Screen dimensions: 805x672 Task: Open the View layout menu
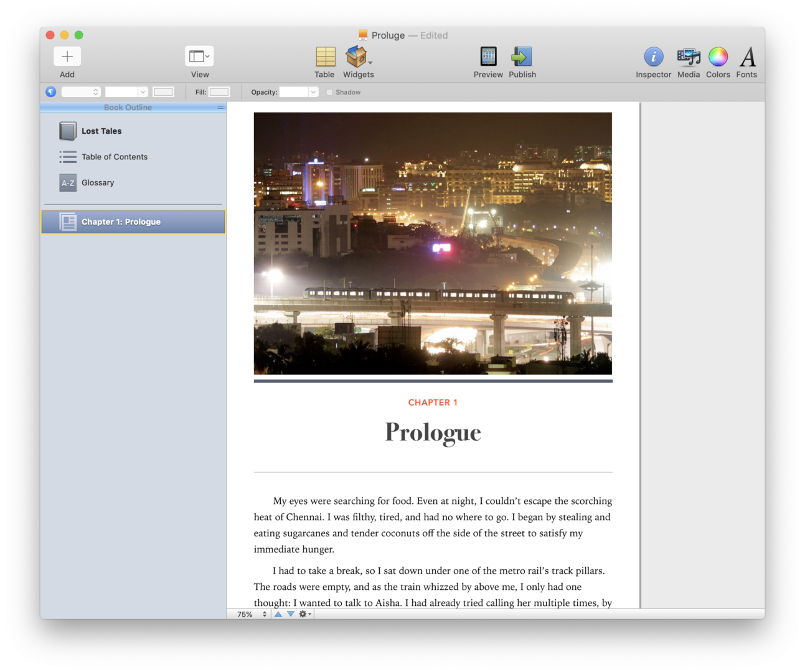(x=199, y=57)
